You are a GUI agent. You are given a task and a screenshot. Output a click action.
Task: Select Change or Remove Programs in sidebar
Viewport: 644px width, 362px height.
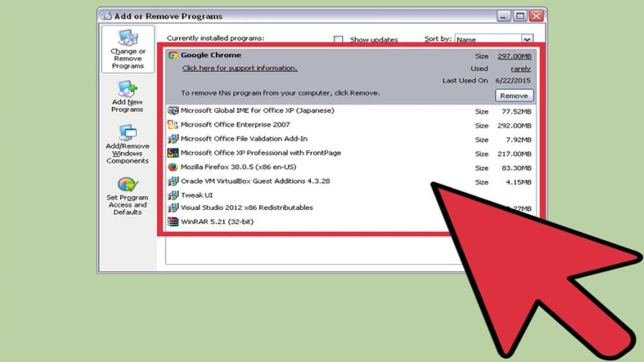[x=127, y=51]
